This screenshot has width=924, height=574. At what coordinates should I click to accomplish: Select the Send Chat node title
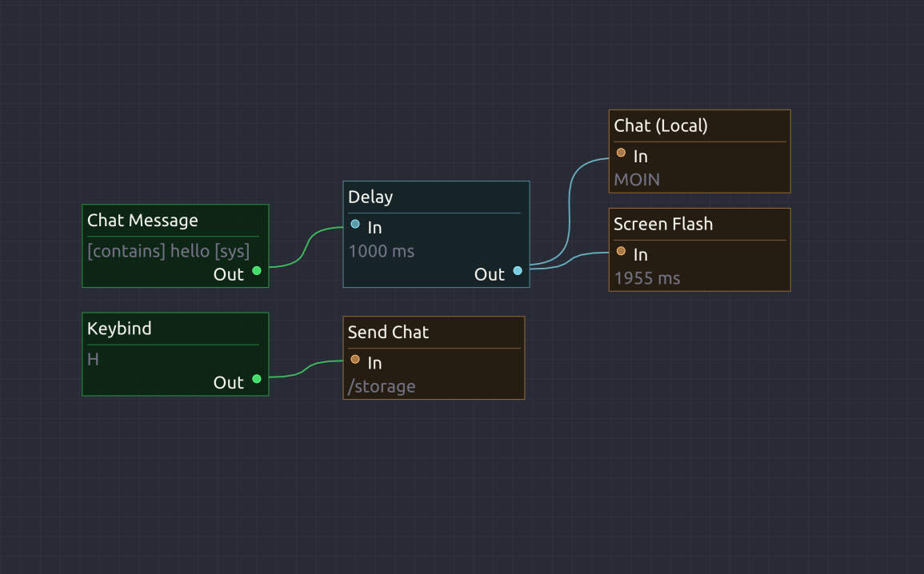pos(388,332)
